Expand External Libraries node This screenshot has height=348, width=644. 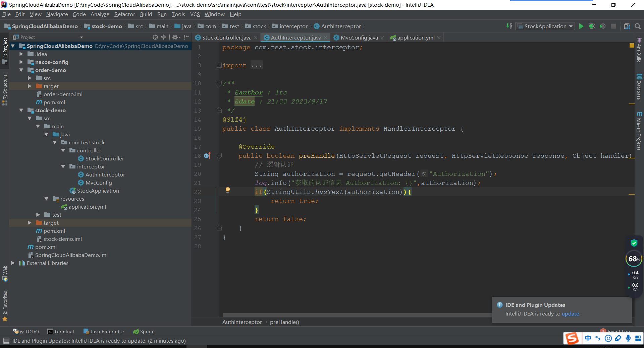pos(13,263)
